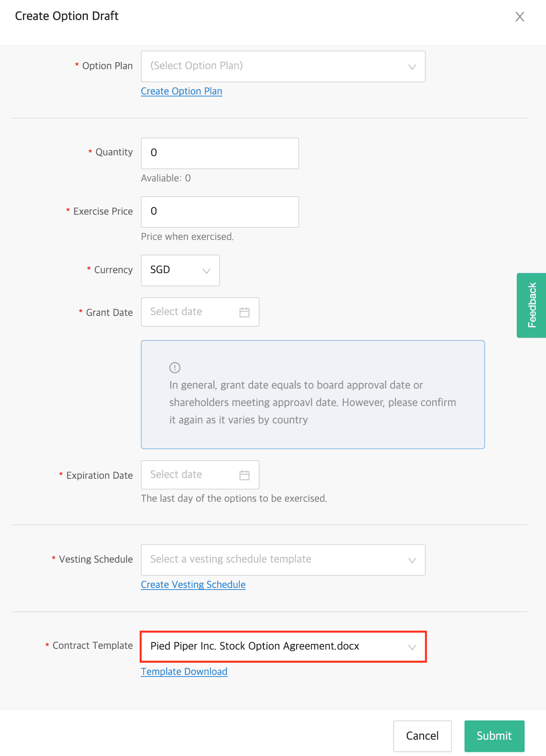Open the Vesting Schedule template dropdown
Image resolution: width=546 pixels, height=756 pixels.
pyautogui.click(x=283, y=560)
